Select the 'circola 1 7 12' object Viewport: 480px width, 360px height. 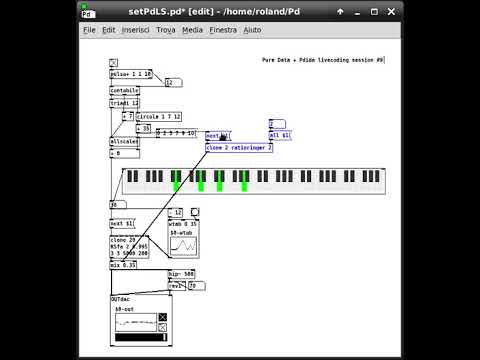coord(159,117)
